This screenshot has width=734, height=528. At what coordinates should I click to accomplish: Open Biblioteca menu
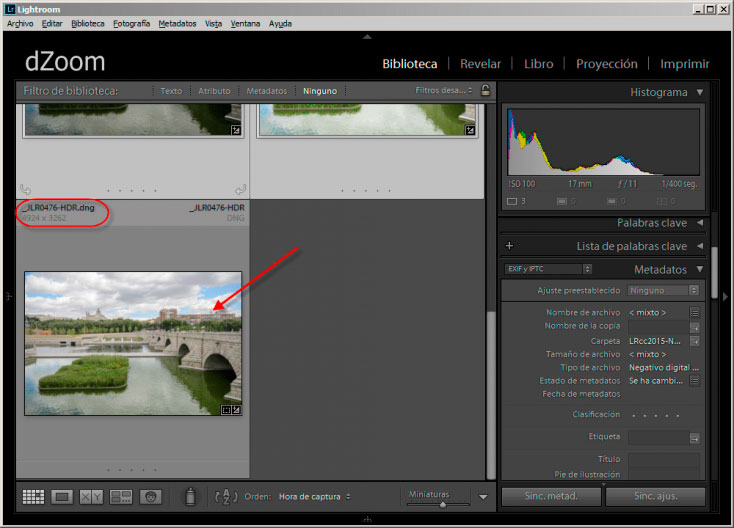[x=88, y=23]
